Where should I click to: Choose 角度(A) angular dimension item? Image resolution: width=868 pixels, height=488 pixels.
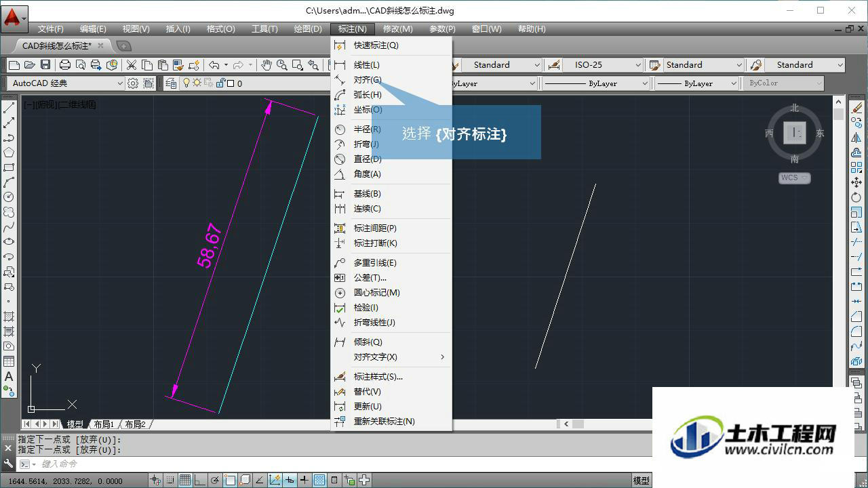tap(391, 174)
